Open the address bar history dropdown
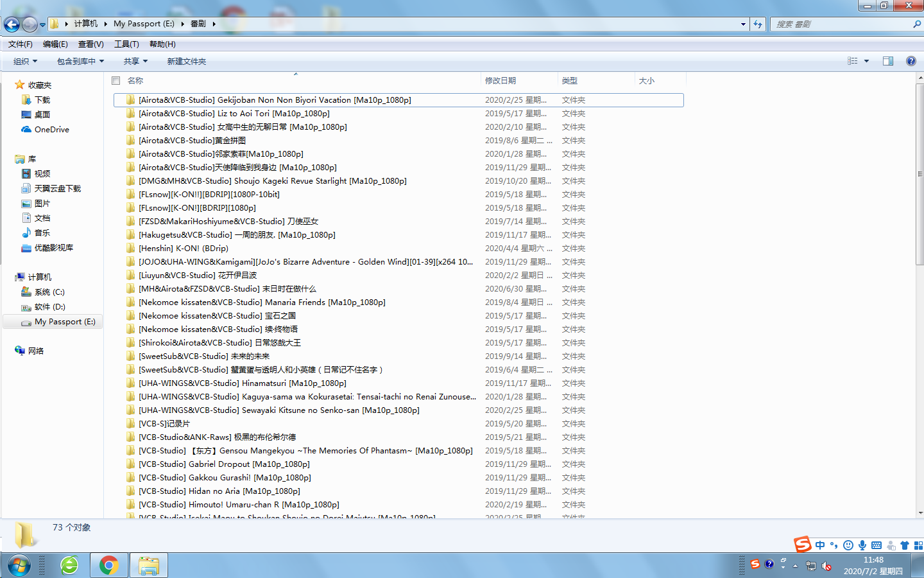This screenshot has width=924, height=578. point(743,24)
